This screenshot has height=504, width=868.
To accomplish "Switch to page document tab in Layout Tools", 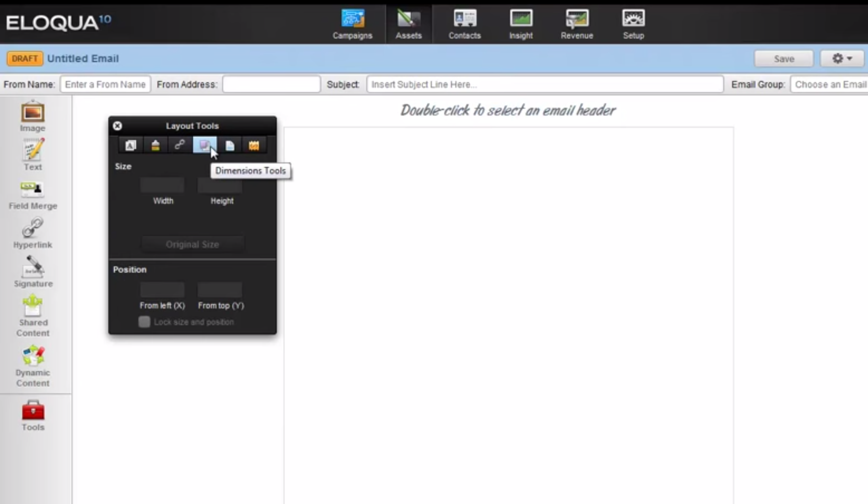I will pyautogui.click(x=229, y=145).
